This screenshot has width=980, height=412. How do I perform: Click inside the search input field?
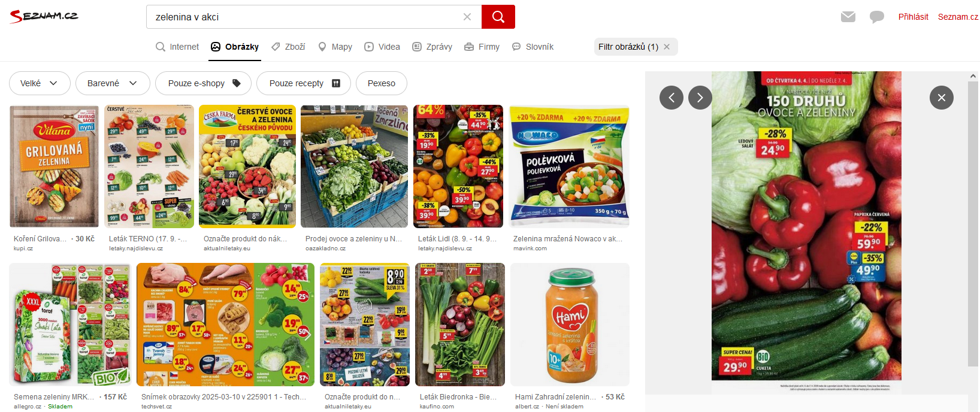click(306, 17)
